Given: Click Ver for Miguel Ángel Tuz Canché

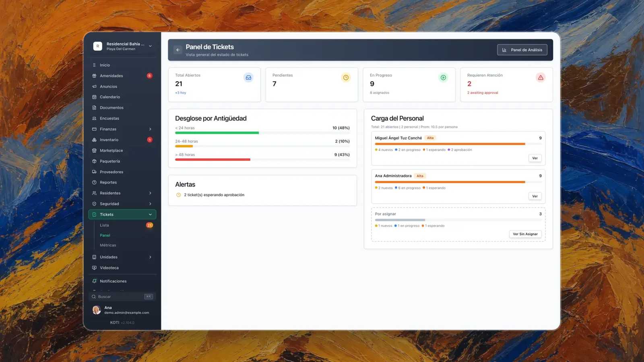Looking at the screenshot, I should [535, 158].
